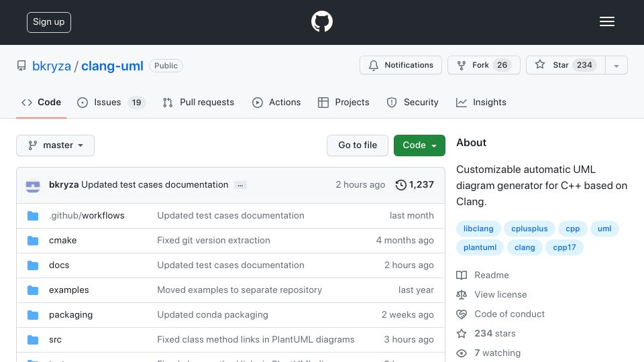Click the Code of conduct heart icon
This screenshot has width=644, height=362.
[462, 314]
